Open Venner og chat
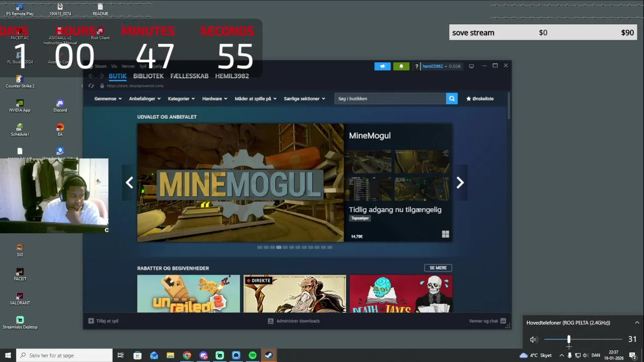 click(488, 321)
